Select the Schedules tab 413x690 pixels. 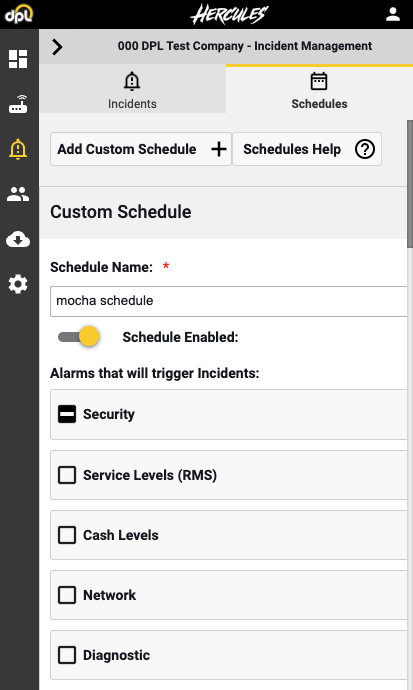tap(319, 89)
